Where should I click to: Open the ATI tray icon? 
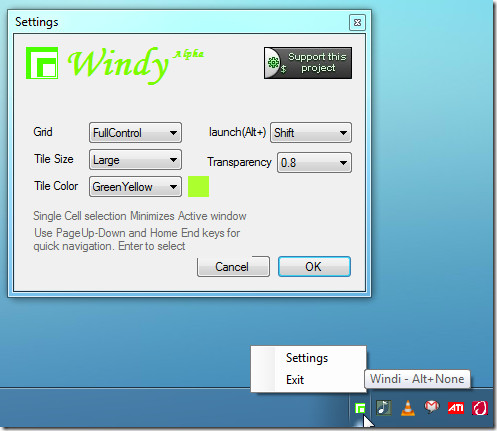coord(456,408)
